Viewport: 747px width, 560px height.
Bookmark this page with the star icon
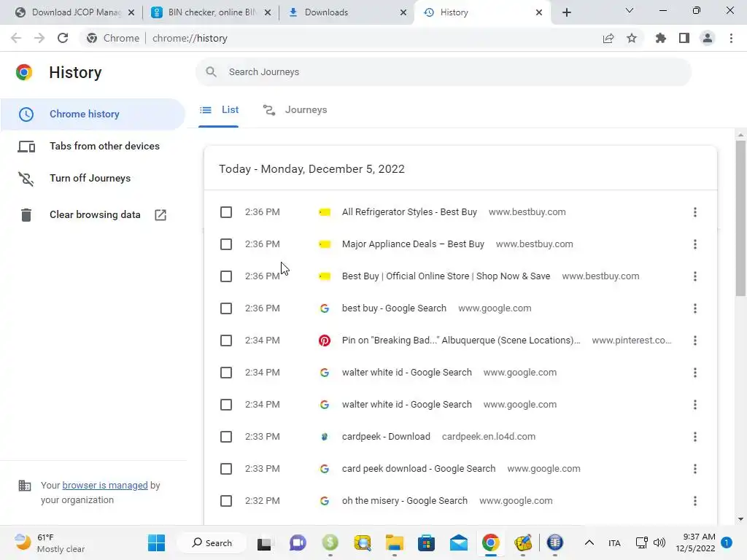point(632,38)
